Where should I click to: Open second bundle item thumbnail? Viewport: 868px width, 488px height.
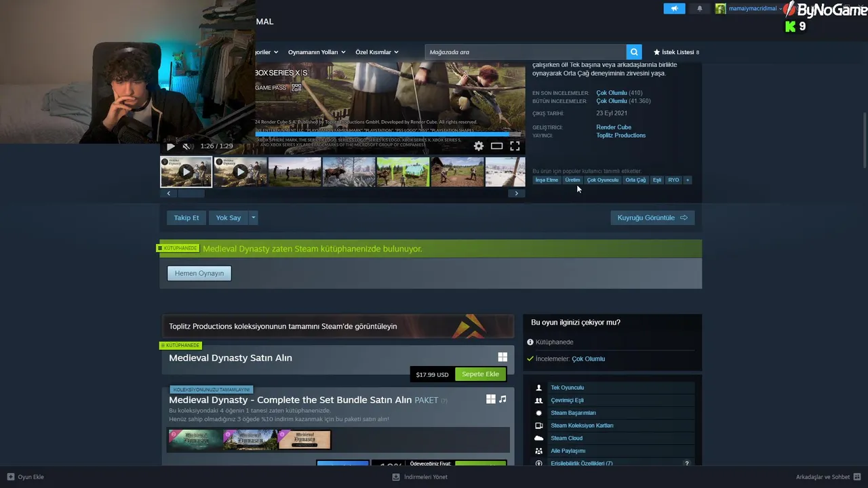(250, 439)
